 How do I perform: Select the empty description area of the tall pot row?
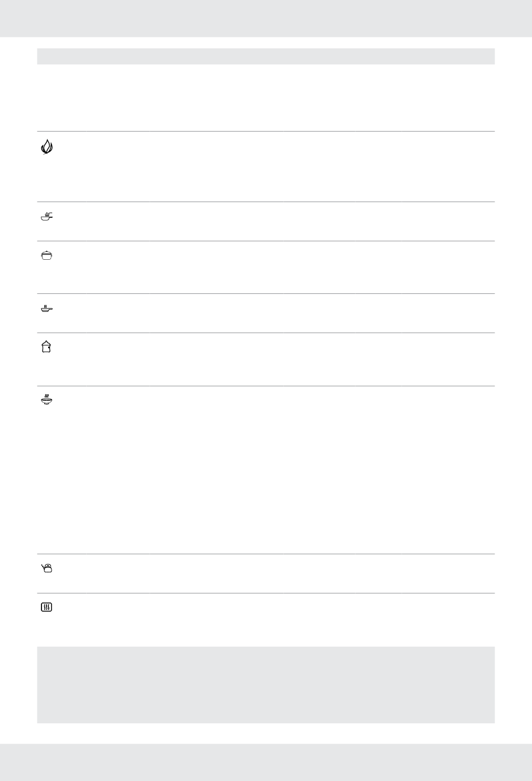pyautogui.click(x=276, y=359)
